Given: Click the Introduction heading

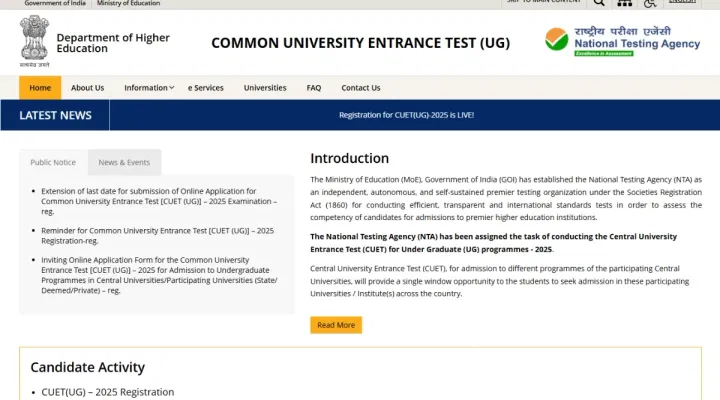Looking at the screenshot, I should [349, 158].
